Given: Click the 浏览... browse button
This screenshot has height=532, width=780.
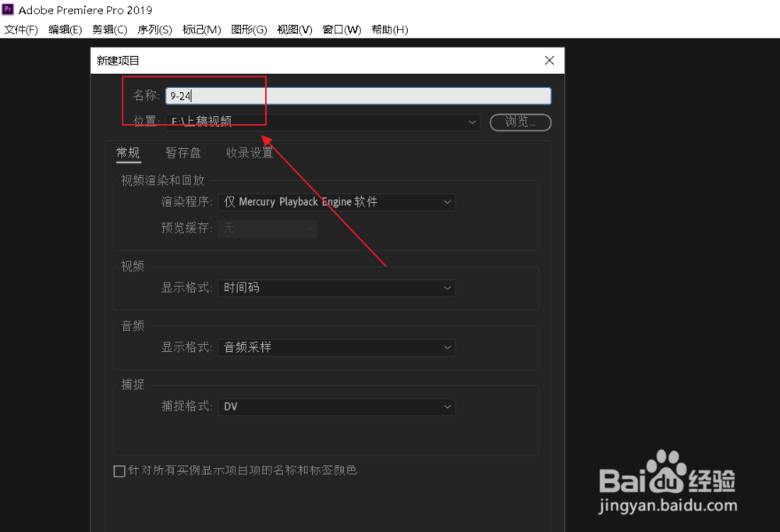Looking at the screenshot, I should coord(520,122).
